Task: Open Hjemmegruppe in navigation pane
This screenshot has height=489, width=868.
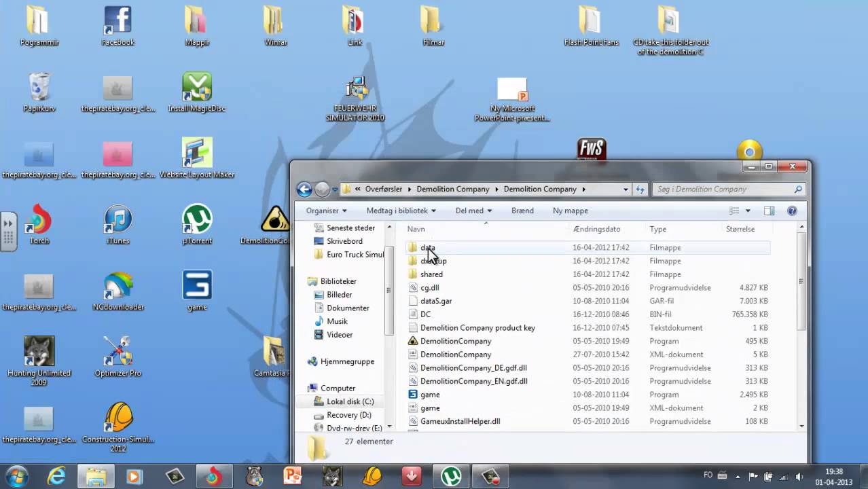Action: point(341,361)
